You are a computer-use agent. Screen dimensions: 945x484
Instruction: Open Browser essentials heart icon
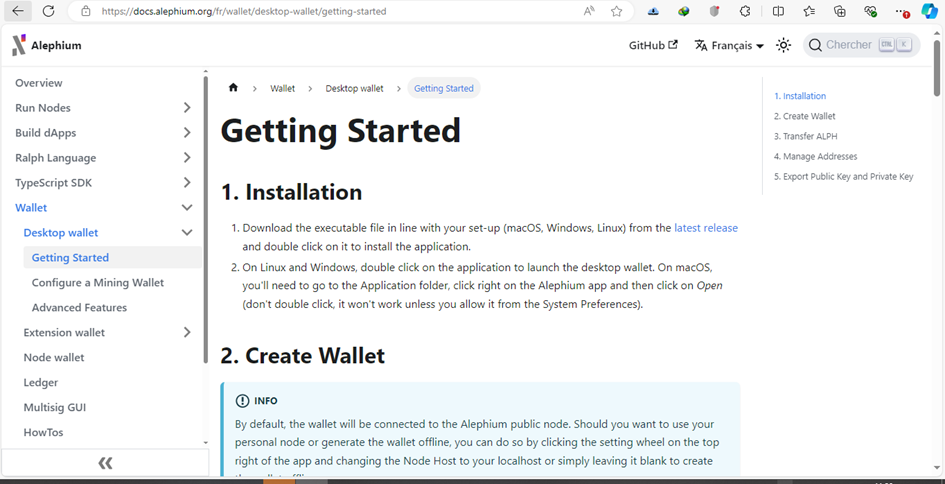coord(870,11)
